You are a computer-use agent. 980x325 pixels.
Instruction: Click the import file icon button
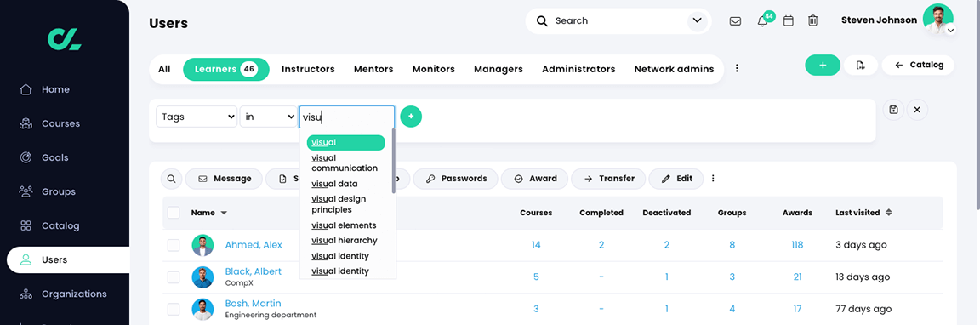[x=861, y=65]
